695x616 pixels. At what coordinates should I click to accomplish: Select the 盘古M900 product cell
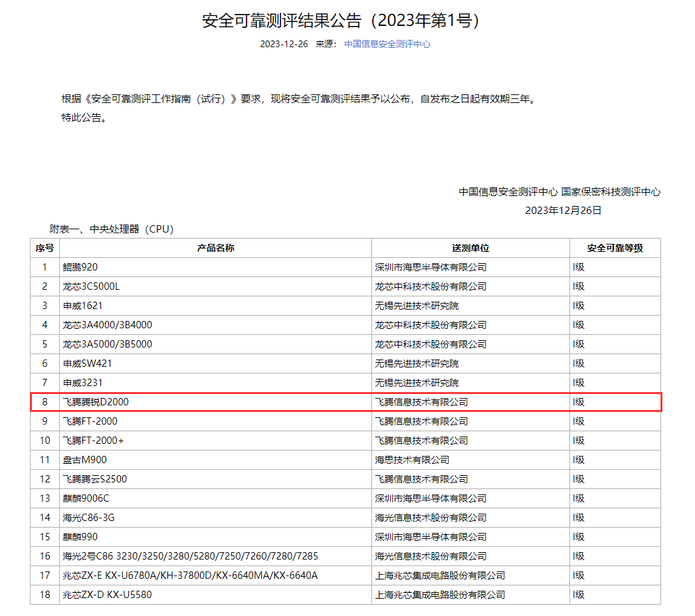click(84, 460)
